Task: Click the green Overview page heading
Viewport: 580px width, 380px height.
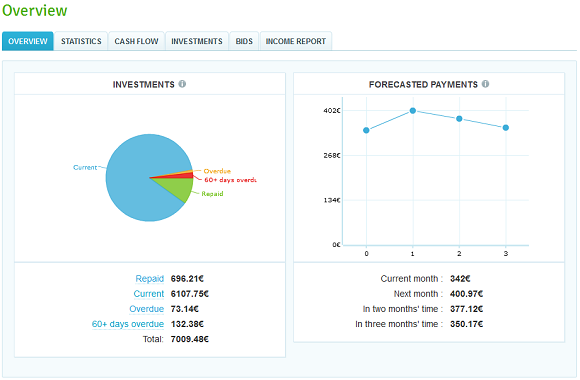Action: coord(35,10)
